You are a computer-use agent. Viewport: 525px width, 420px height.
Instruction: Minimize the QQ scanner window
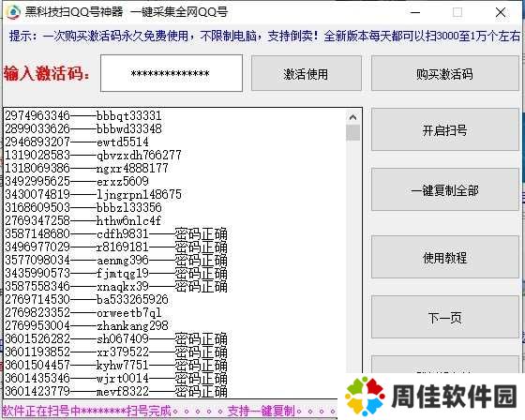pyautogui.click(x=415, y=12)
